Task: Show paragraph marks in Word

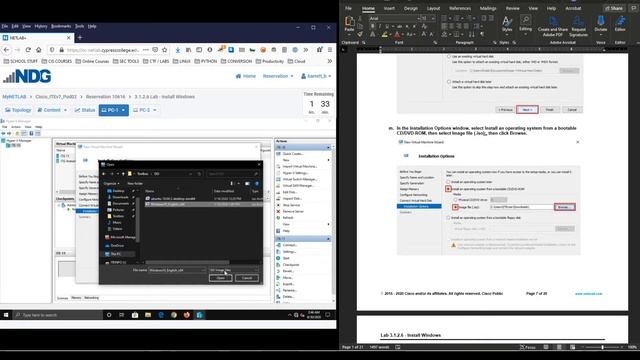Action: click(x=482, y=34)
